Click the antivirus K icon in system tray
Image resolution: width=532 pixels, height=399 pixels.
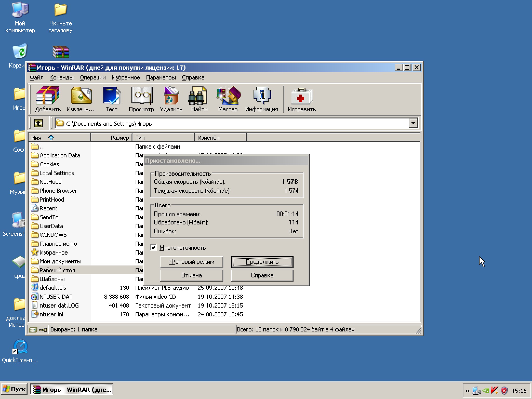(495, 390)
